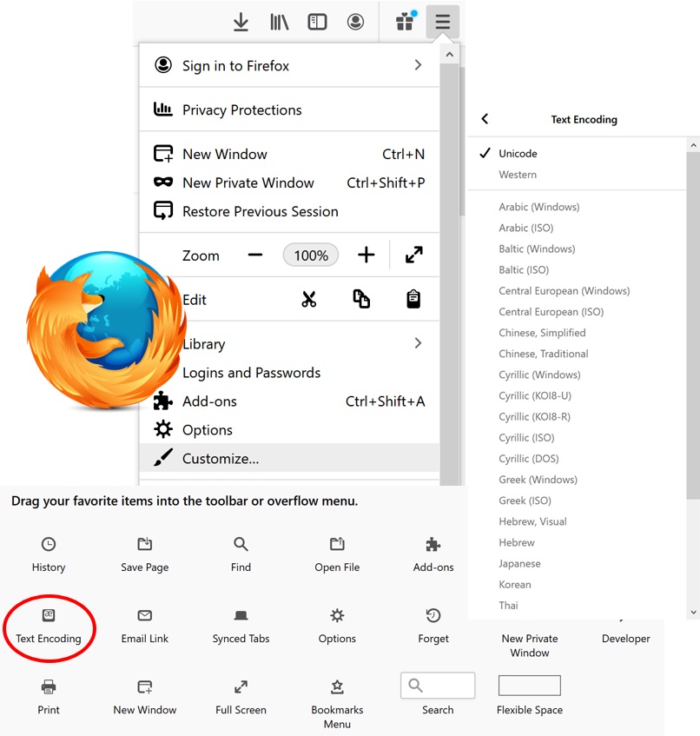Click the Search input box

pyautogui.click(x=438, y=685)
